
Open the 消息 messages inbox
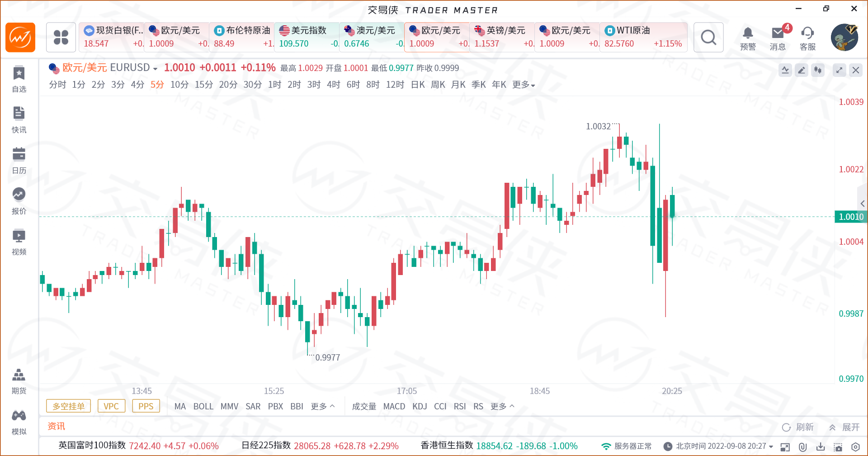coord(778,38)
